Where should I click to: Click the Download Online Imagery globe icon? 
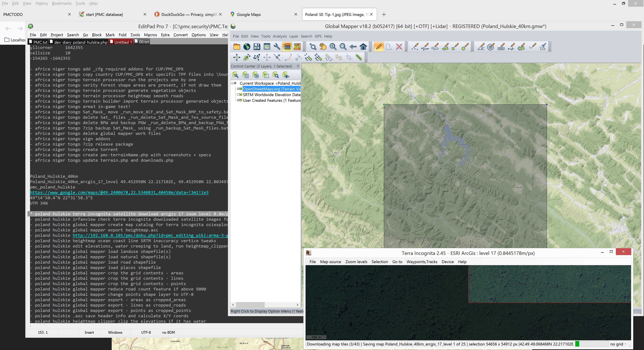coord(247,47)
